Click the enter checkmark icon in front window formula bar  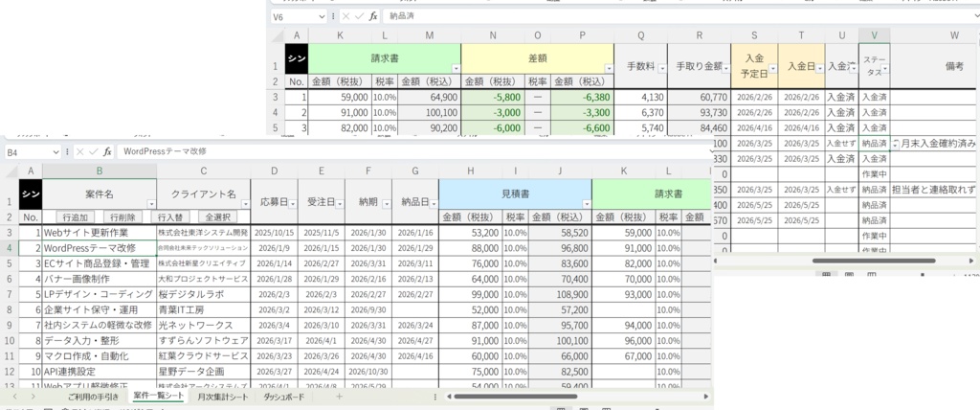[x=93, y=151]
